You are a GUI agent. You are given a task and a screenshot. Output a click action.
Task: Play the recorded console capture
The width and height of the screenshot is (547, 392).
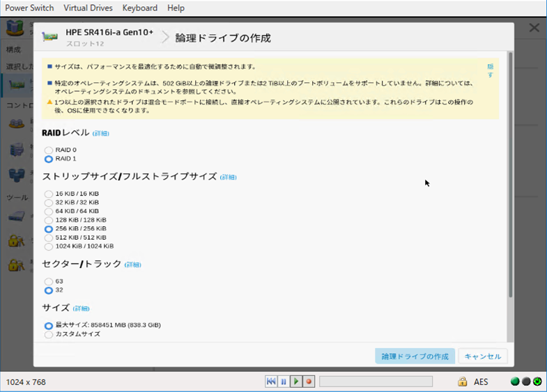pos(296,382)
